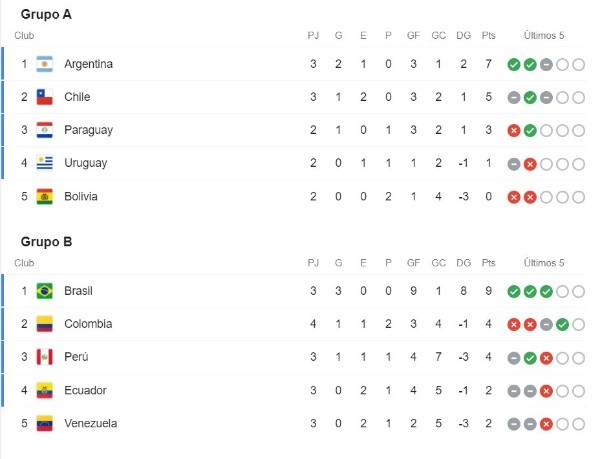
Task: Click the Argentina flag icon
Action: click(44, 64)
